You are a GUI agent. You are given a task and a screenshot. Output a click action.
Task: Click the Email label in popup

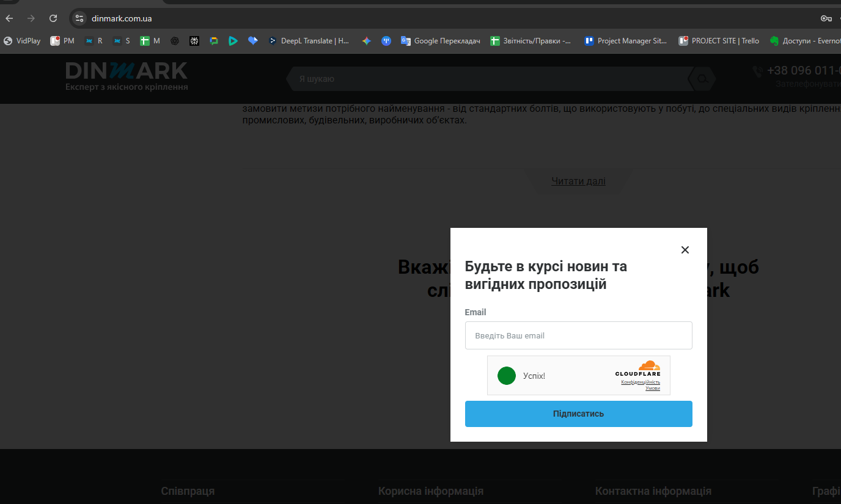tap(476, 312)
